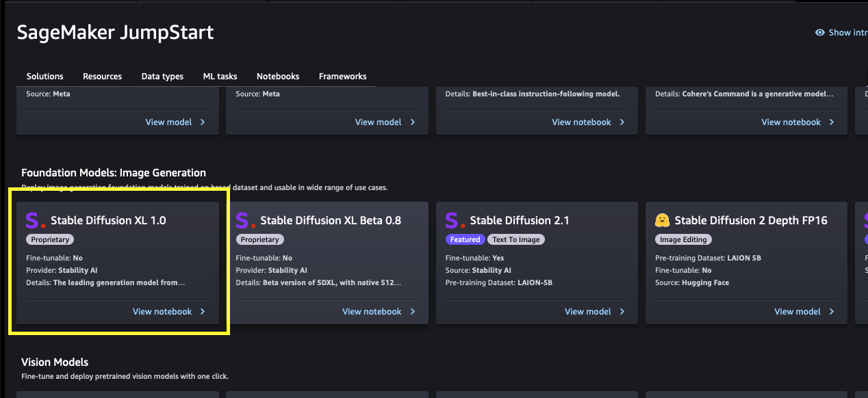Open View notebook for the Cohere Command card

click(x=791, y=122)
